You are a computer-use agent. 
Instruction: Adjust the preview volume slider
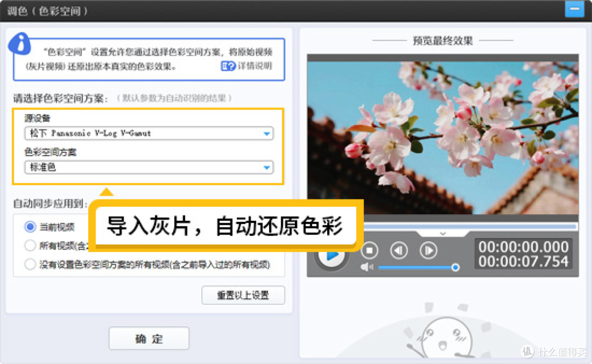point(418,268)
